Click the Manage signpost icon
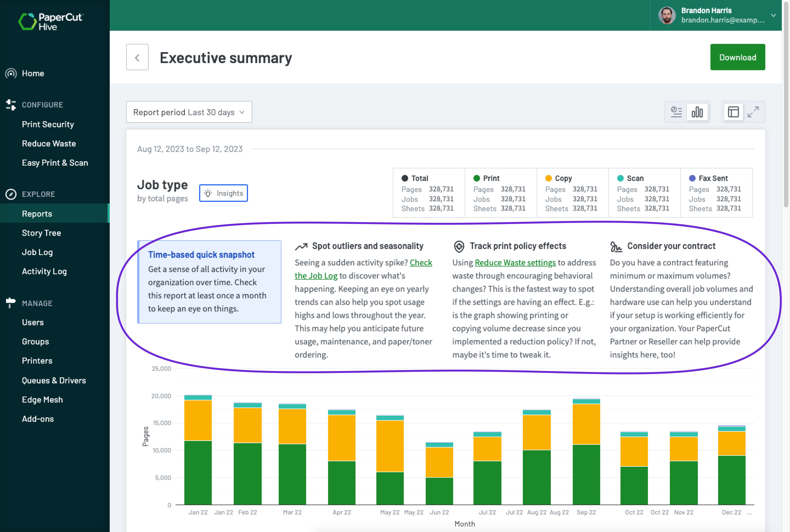This screenshot has height=532, width=790. point(11,303)
